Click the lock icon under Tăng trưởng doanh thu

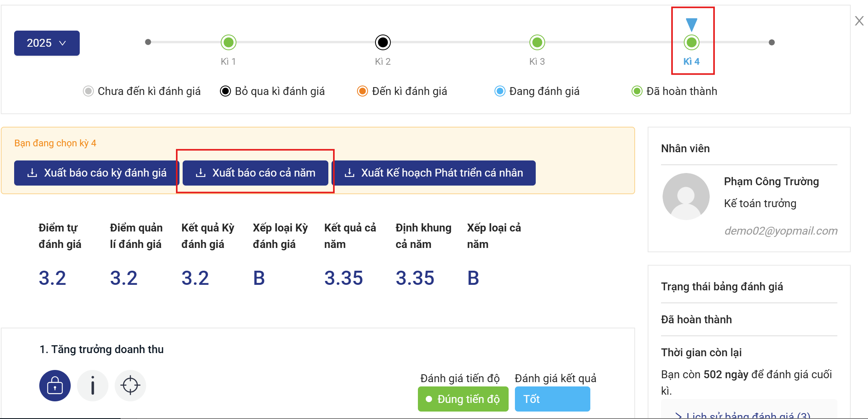pos(55,385)
